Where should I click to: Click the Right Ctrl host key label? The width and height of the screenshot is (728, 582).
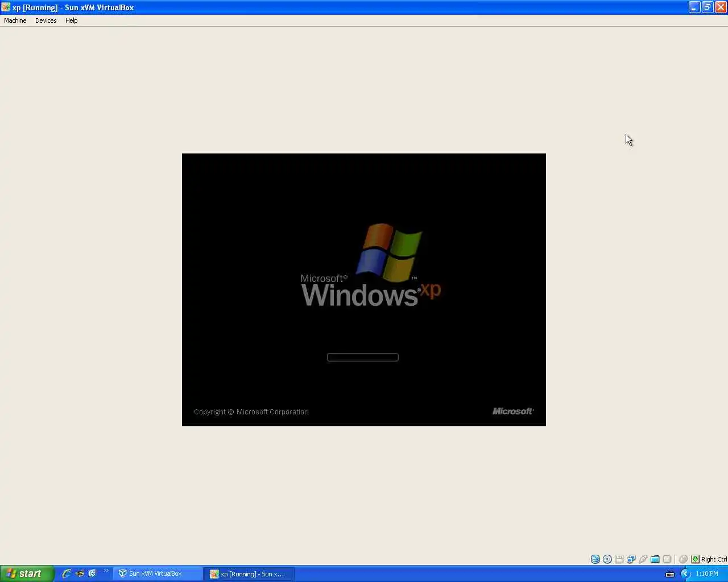(x=714, y=559)
